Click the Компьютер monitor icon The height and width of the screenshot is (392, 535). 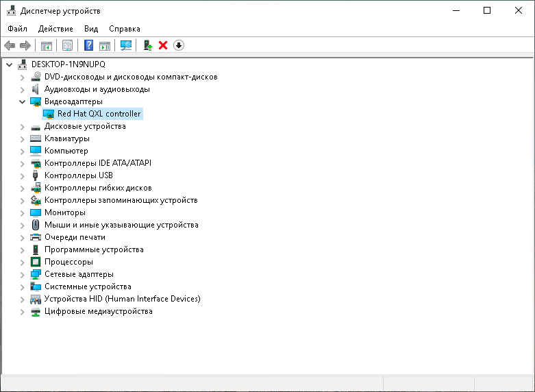tap(36, 151)
